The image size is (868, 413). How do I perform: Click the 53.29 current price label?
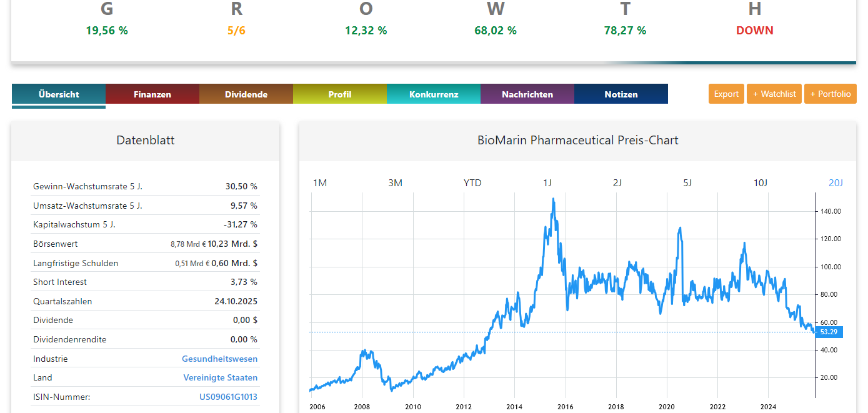coord(829,332)
